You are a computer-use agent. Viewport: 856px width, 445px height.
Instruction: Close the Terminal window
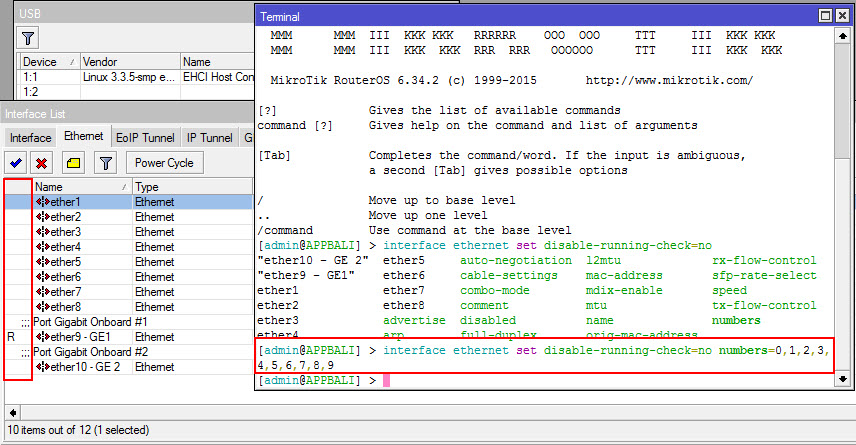click(x=842, y=16)
